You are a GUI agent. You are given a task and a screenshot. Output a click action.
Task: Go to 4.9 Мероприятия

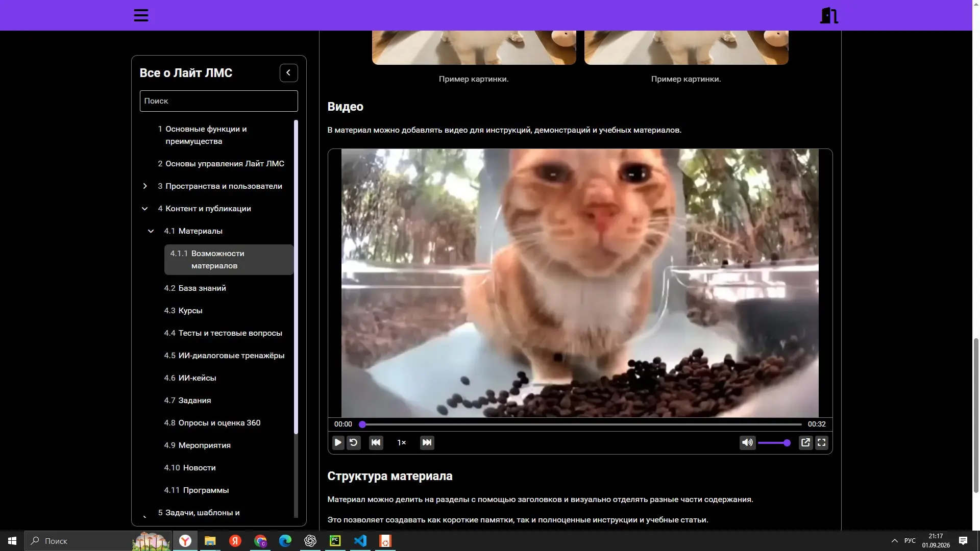pos(198,445)
